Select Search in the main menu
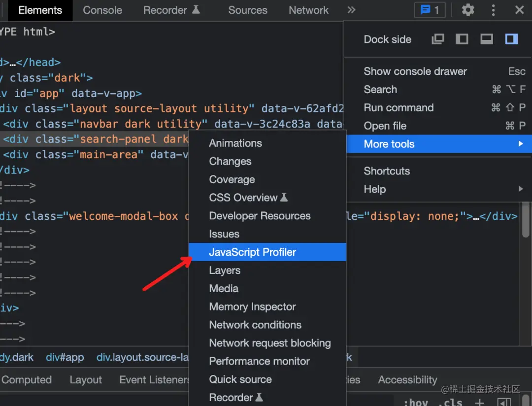 439,90
